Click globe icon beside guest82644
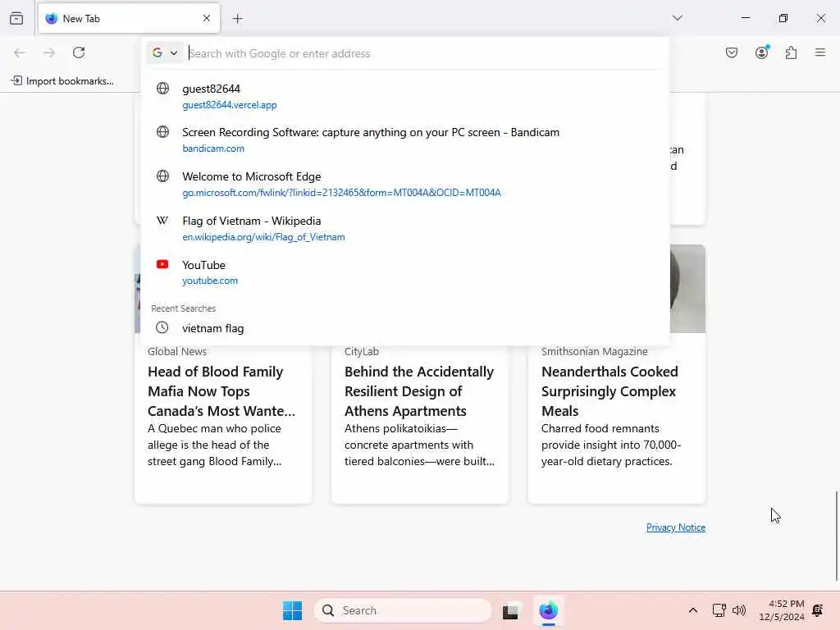Viewport: 840px width, 630px height. pyautogui.click(x=162, y=89)
